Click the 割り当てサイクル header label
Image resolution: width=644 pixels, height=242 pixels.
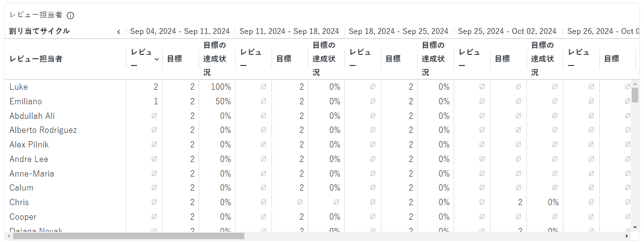pyautogui.click(x=40, y=31)
